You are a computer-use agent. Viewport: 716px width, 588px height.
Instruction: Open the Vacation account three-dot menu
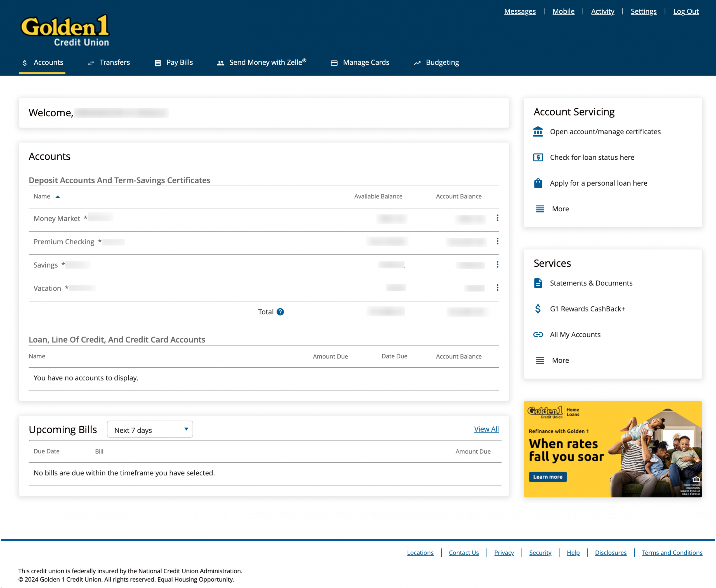coord(498,287)
